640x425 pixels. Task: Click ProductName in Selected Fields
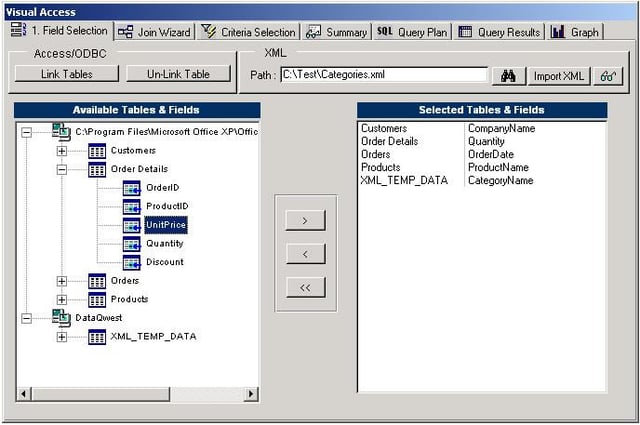pos(498,168)
